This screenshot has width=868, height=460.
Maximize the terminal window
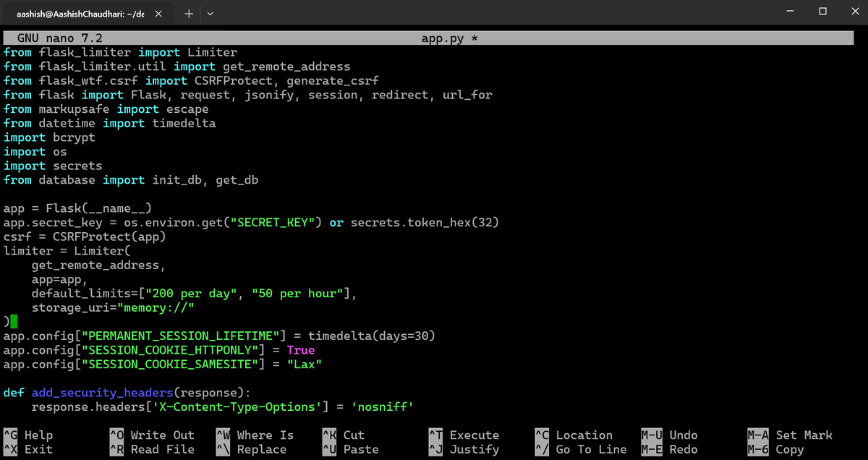tap(822, 12)
